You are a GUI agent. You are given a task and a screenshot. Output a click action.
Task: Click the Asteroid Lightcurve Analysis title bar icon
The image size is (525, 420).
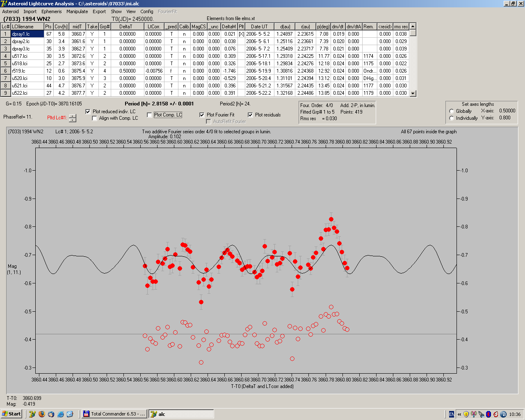tap(4, 4)
